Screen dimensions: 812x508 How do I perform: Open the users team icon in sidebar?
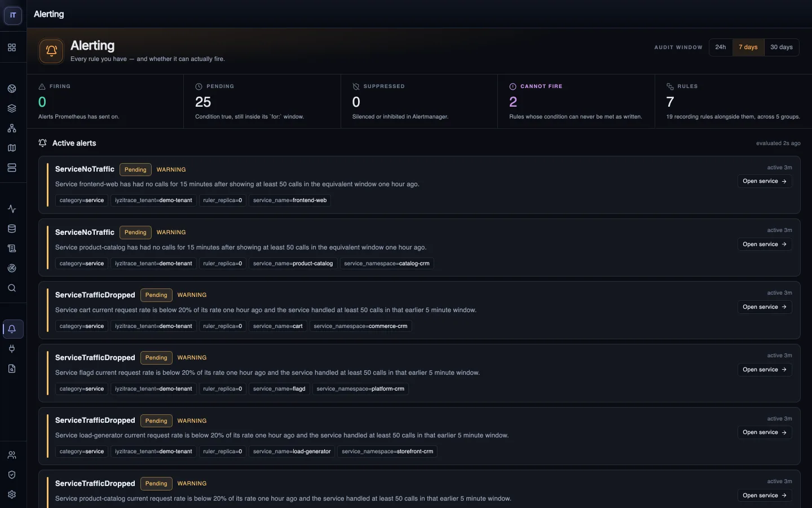(x=12, y=455)
